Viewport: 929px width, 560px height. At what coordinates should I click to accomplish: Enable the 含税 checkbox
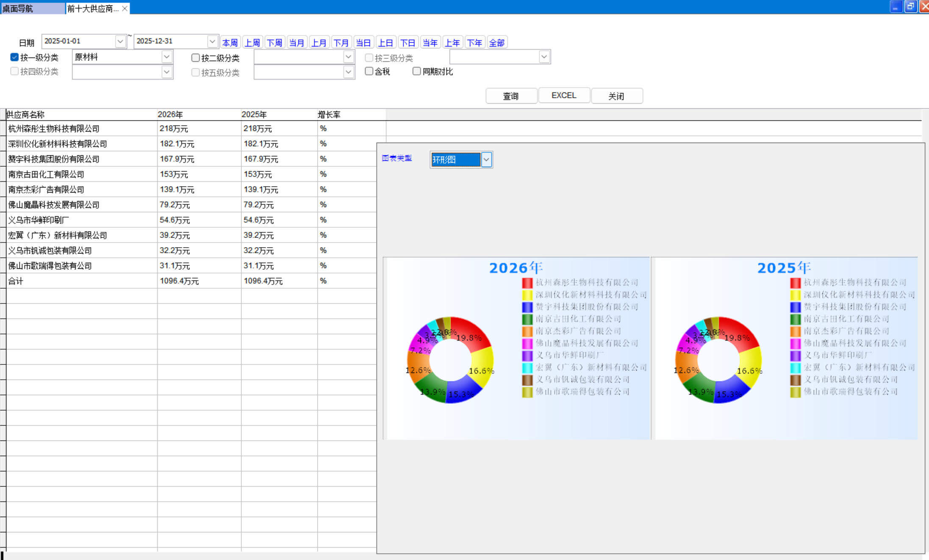coord(369,71)
